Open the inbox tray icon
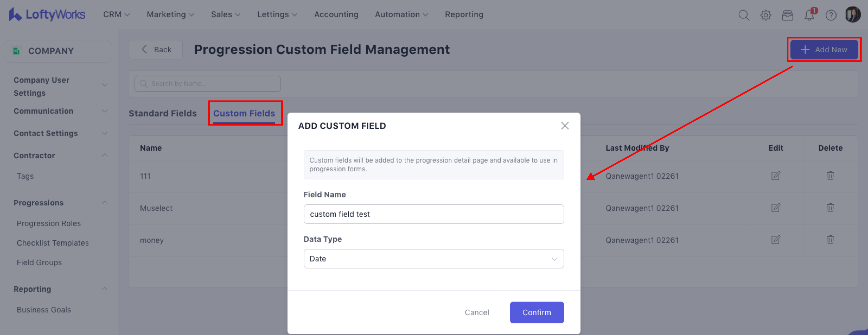 click(787, 15)
